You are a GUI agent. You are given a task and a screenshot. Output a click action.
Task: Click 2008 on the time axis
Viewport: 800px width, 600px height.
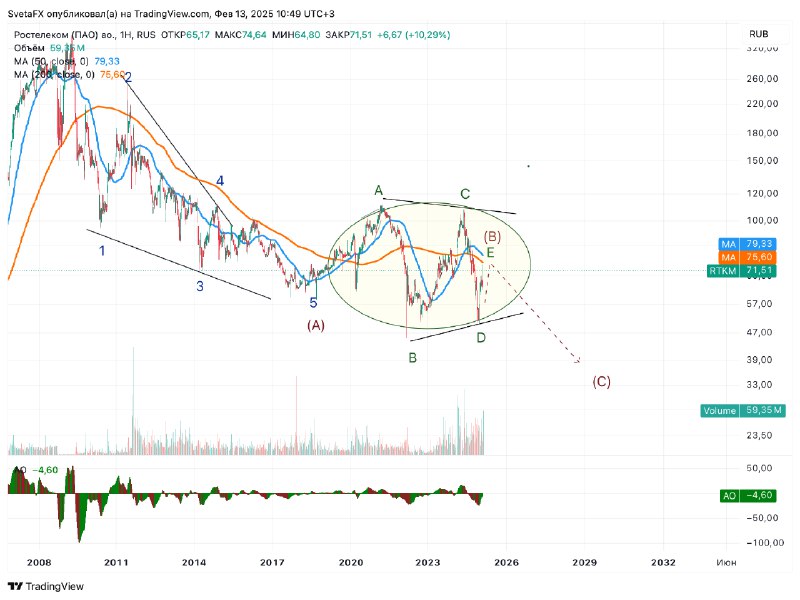click(x=39, y=563)
